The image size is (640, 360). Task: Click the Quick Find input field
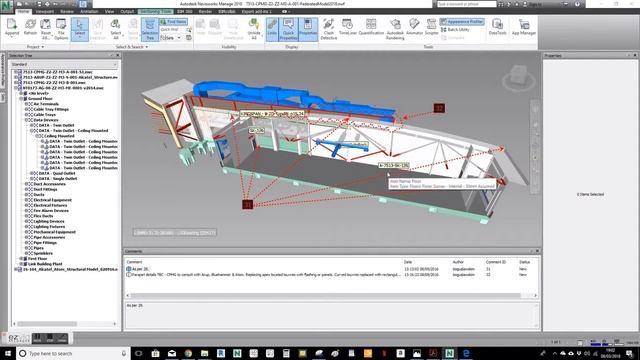[173, 30]
